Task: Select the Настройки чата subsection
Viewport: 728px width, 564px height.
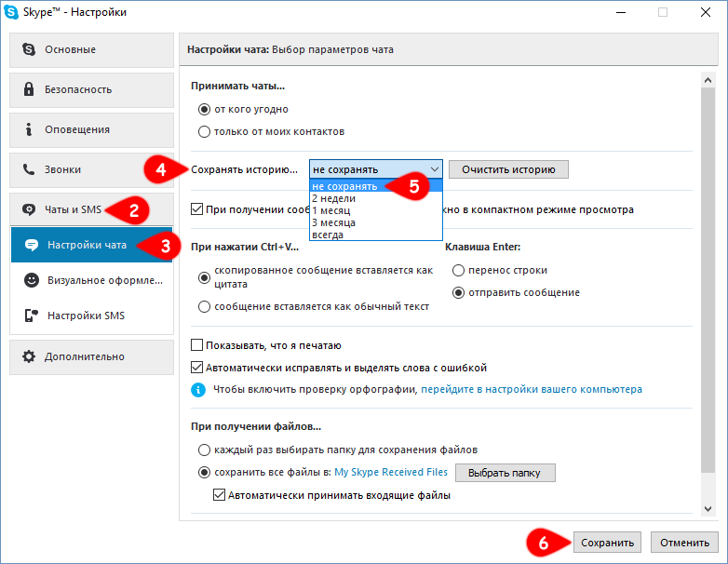Action: (x=91, y=245)
